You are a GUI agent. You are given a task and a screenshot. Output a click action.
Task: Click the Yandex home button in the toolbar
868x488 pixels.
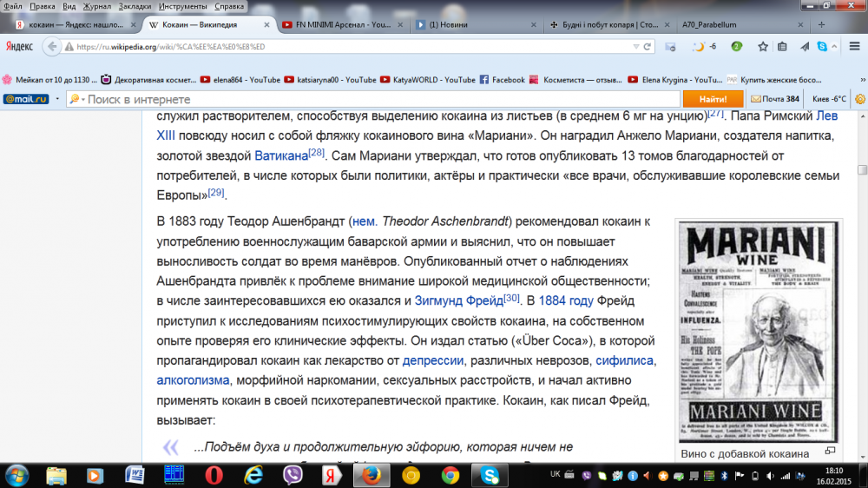click(19, 46)
